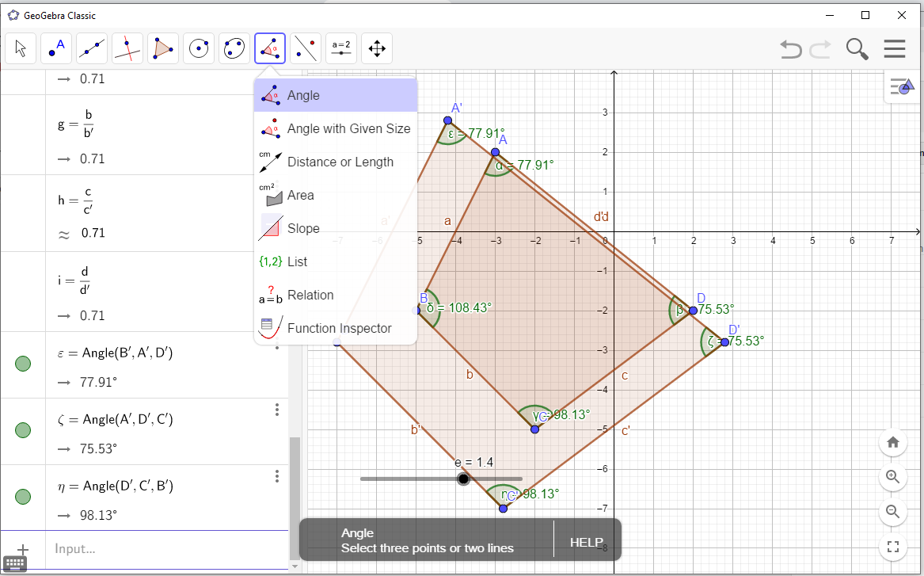Open the kebab menu beside angle ζ

pyautogui.click(x=276, y=410)
